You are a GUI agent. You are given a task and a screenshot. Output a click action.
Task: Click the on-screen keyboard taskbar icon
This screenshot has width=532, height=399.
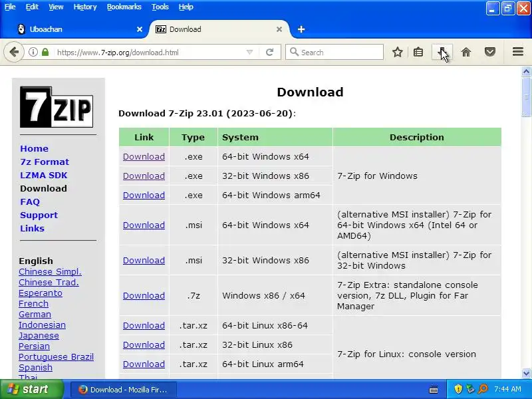434,390
